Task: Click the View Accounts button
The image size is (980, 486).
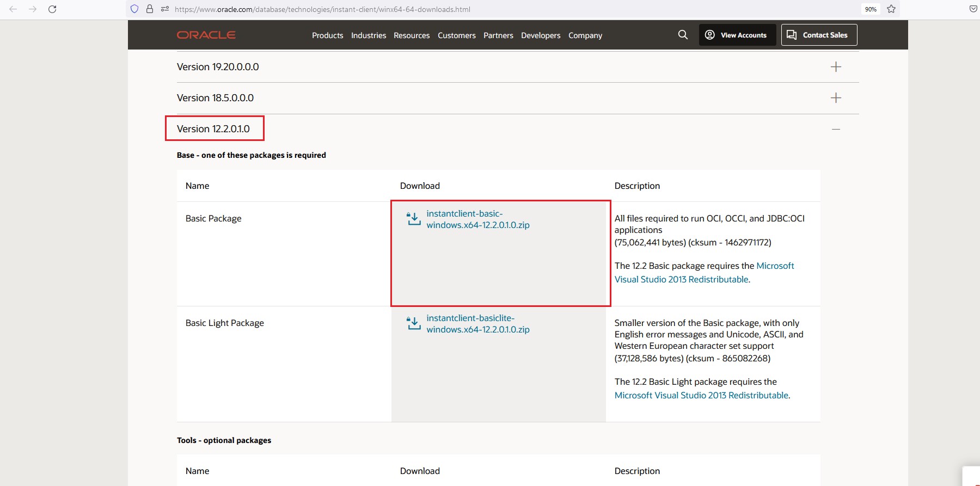Action: [737, 35]
